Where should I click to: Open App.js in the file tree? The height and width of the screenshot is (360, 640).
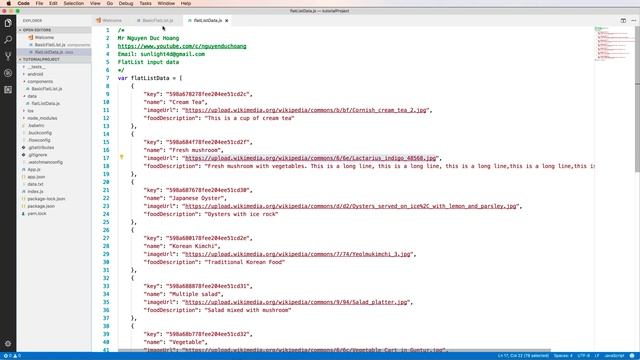(x=34, y=169)
